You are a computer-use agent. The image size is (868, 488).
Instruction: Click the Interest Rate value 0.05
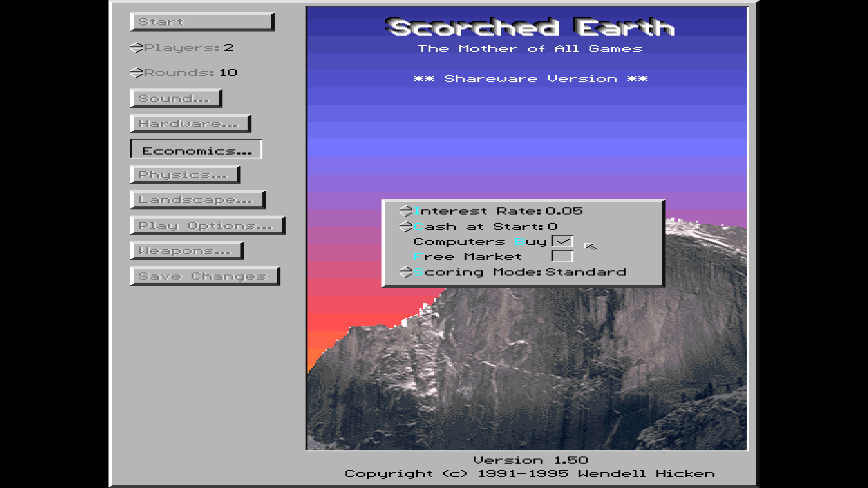564,210
